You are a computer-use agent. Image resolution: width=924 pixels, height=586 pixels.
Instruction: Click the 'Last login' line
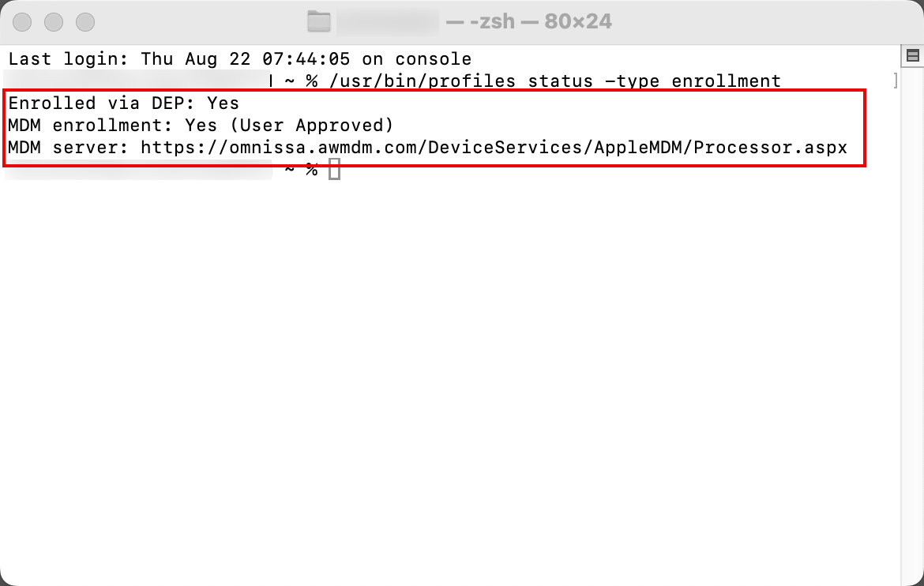coord(240,59)
